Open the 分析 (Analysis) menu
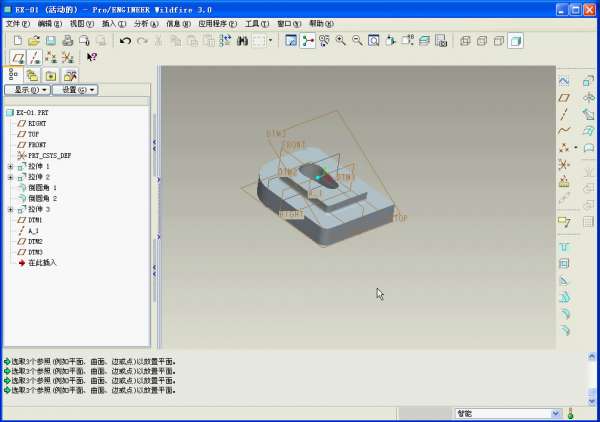 [x=145, y=23]
